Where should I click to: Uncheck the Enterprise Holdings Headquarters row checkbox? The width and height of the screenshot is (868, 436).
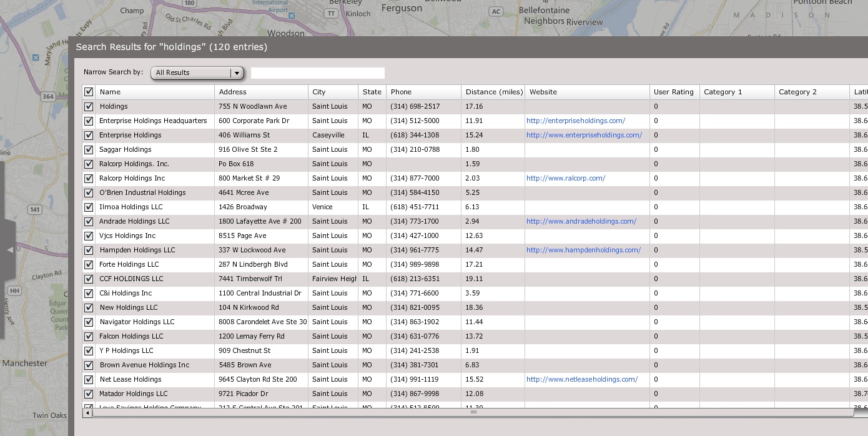tap(89, 121)
